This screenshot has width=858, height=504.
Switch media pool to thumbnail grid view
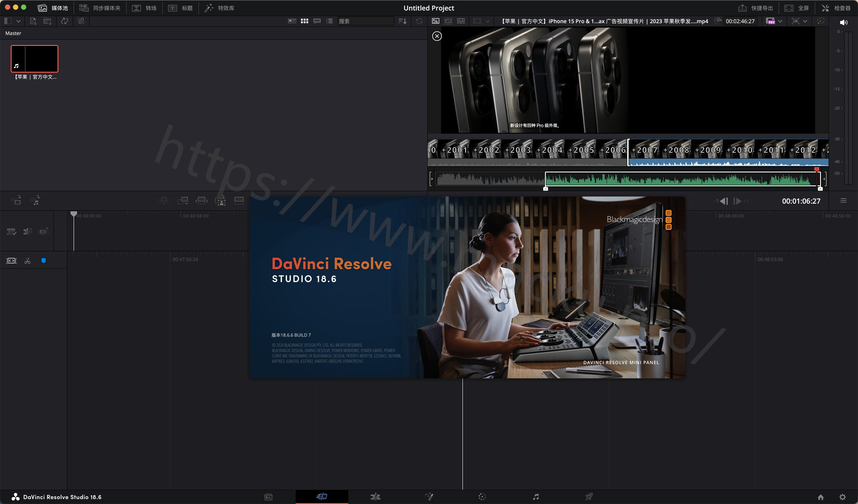click(304, 21)
